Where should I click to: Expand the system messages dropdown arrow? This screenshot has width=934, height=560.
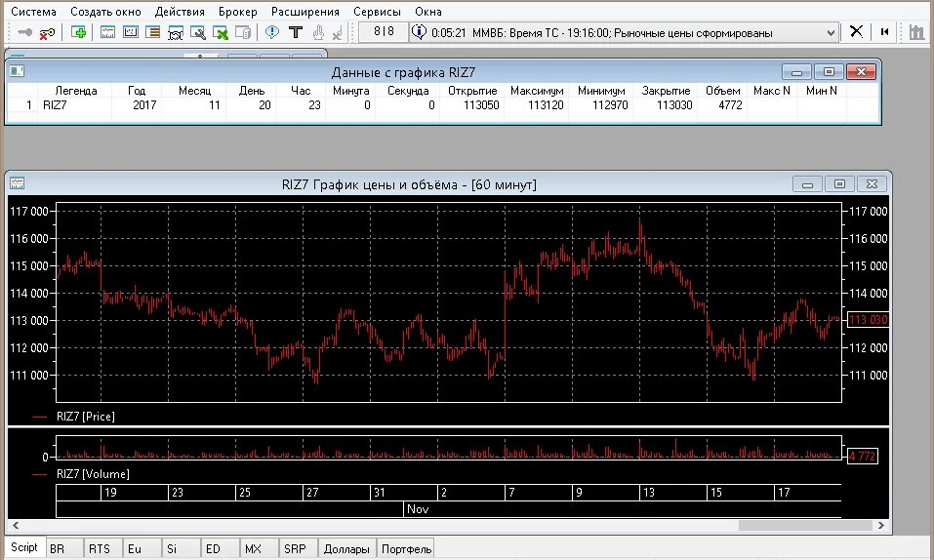[831, 33]
